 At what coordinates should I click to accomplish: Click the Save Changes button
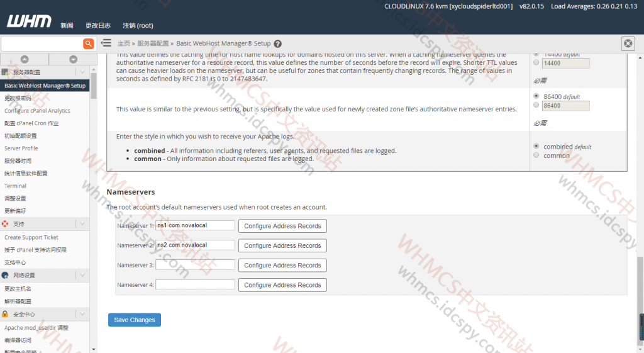coord(135,320)
